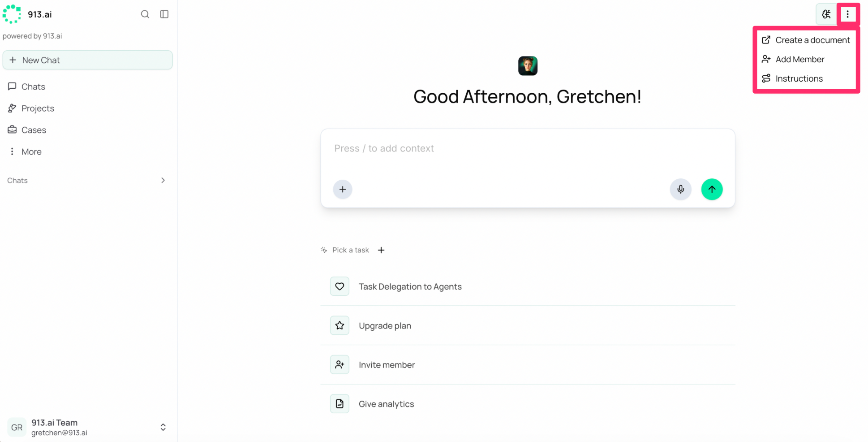Image resolution: width=868 pixels, height=442 pixels.
Task: Add attachment with plus icon in chat box
Action: click(x=343, y=189)
